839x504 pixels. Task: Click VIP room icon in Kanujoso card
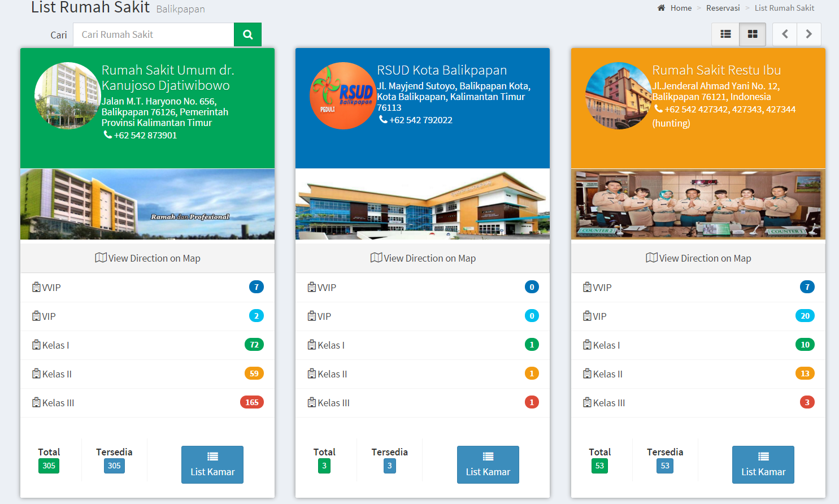point(37,316)
